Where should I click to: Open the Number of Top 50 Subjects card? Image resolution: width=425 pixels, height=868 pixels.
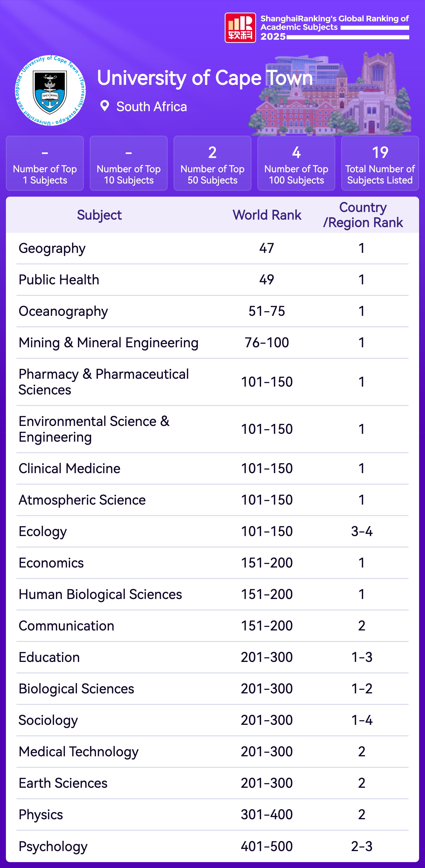click(x=212, y=163)
